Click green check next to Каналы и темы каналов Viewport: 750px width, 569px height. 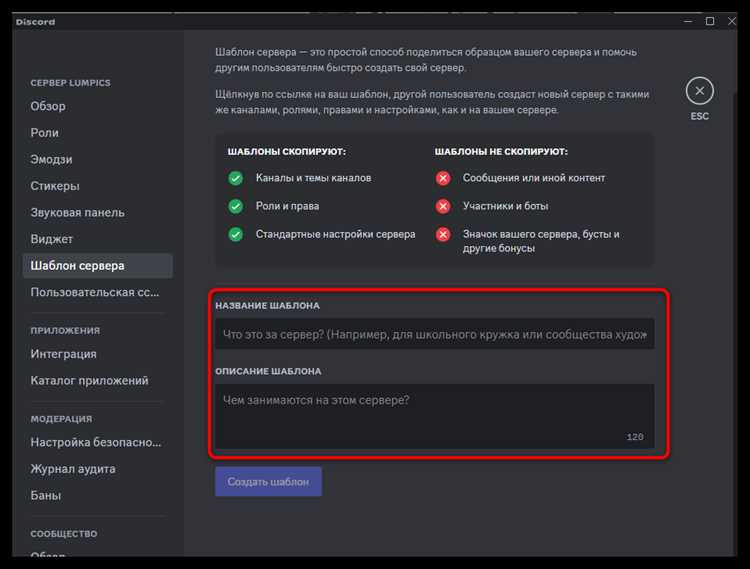(235, 178)
